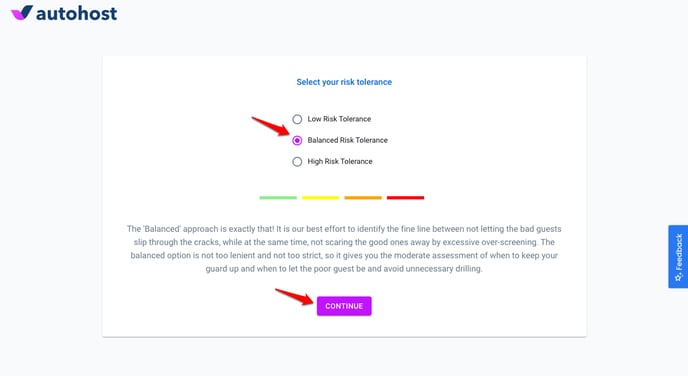This screenshot has height=376, width=688.
Task: Click the Balanced approach description paragraph
Action: (x=344, y=249)
